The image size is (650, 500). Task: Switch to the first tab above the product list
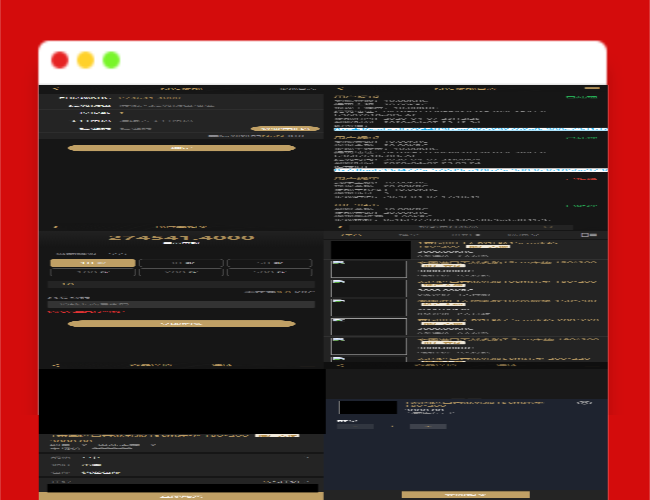click(x=352, y=235)
